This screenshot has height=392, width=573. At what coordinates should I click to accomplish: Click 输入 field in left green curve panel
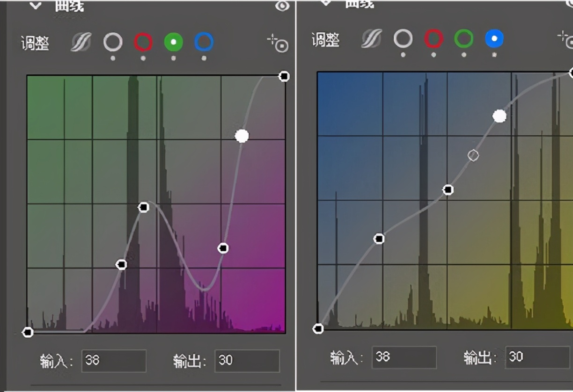pos(114,361)
